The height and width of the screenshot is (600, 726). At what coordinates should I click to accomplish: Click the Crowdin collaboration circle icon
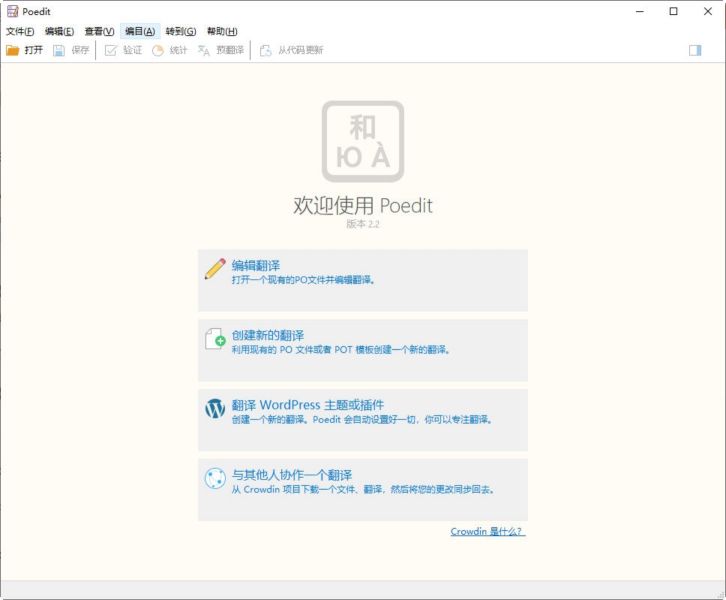(x=215, y=478)
